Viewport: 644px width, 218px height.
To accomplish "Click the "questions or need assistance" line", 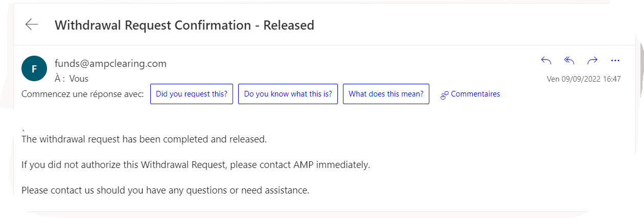I will coord(165,190).
